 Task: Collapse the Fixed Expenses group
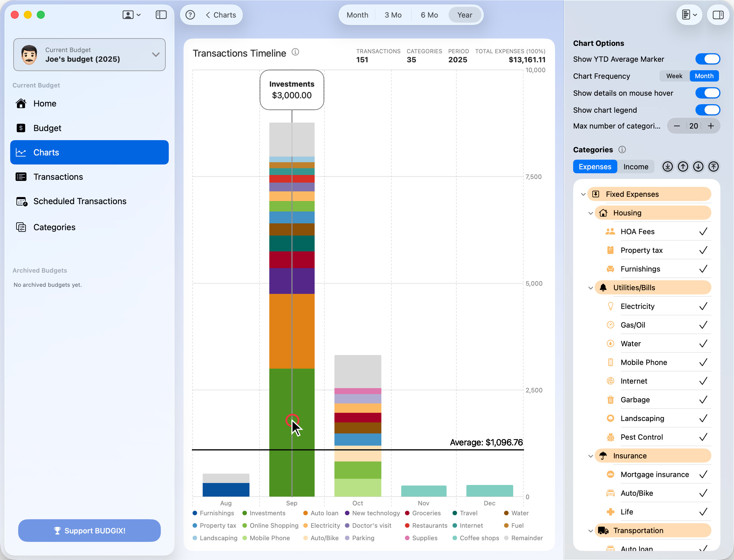pos(583,194)
